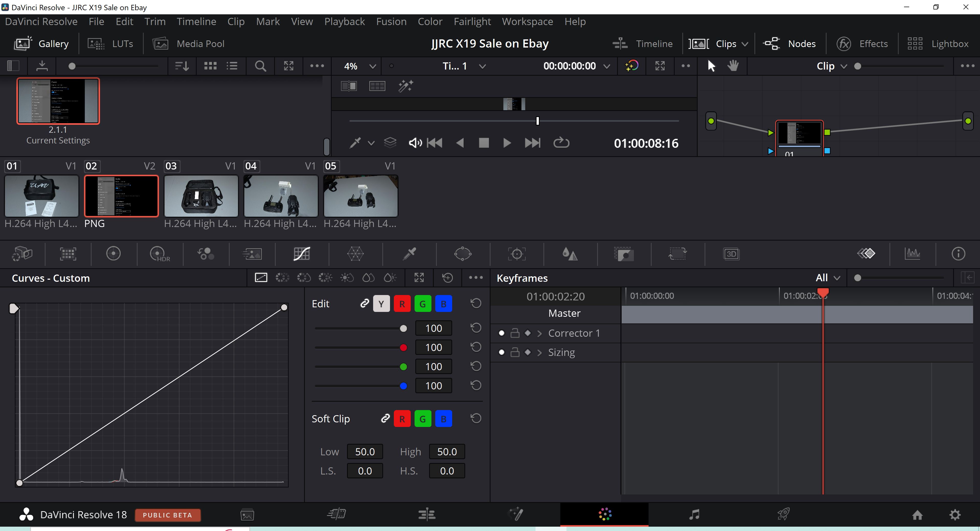The image size is (980, 531).
Task: Open the qualifier picker options arrow
Action: [x=371, y=143]
